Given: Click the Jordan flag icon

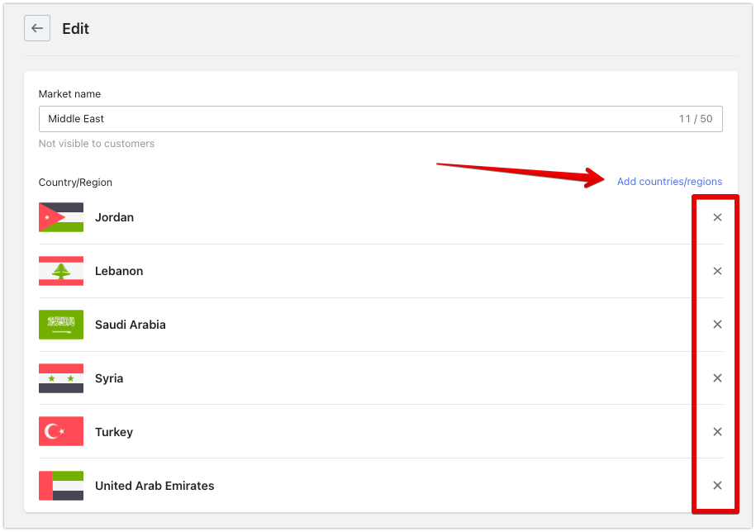Looking at the screenshot, I should click(x=61, y=217).
